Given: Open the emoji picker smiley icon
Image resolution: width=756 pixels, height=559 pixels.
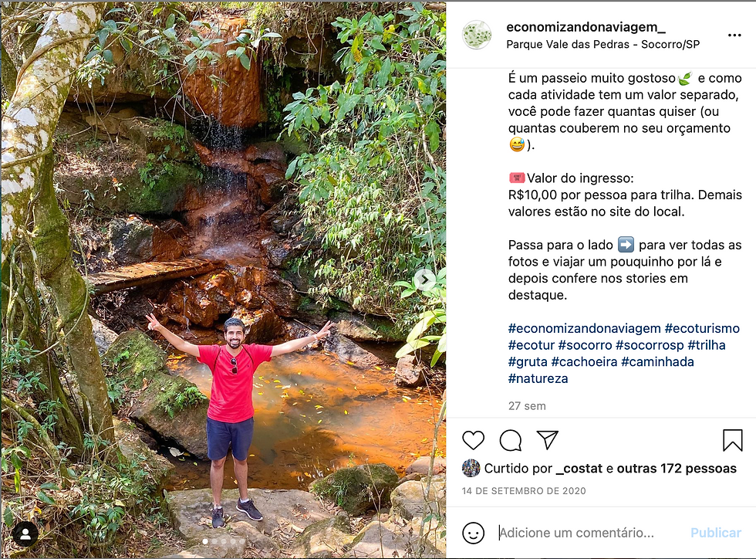Looking at the screenshot, I should (473, 533).
